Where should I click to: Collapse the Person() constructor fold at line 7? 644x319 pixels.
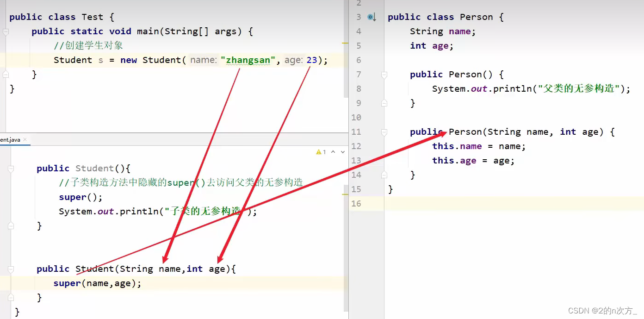click(384, 75)
